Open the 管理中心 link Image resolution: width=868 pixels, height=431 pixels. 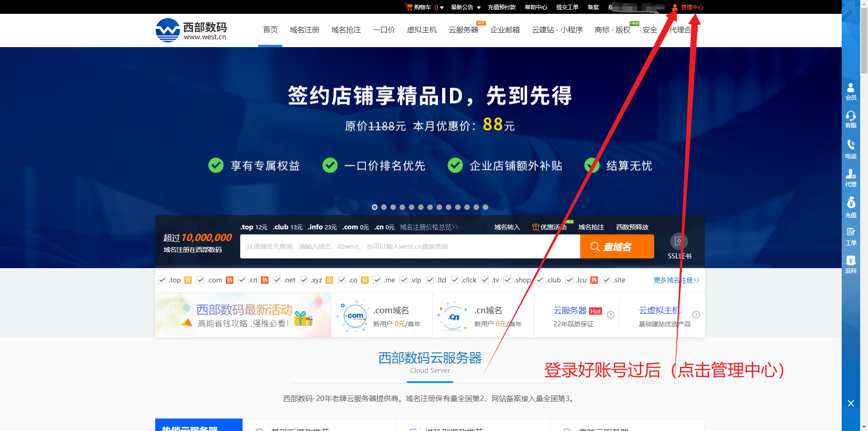pos(692,7)
